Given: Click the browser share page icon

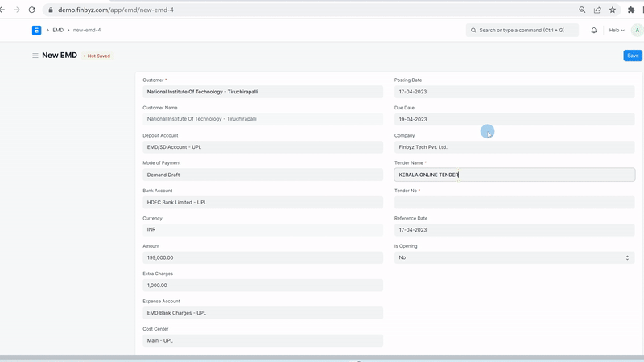Looking at the screenshot, I should (x=597, y=10).
